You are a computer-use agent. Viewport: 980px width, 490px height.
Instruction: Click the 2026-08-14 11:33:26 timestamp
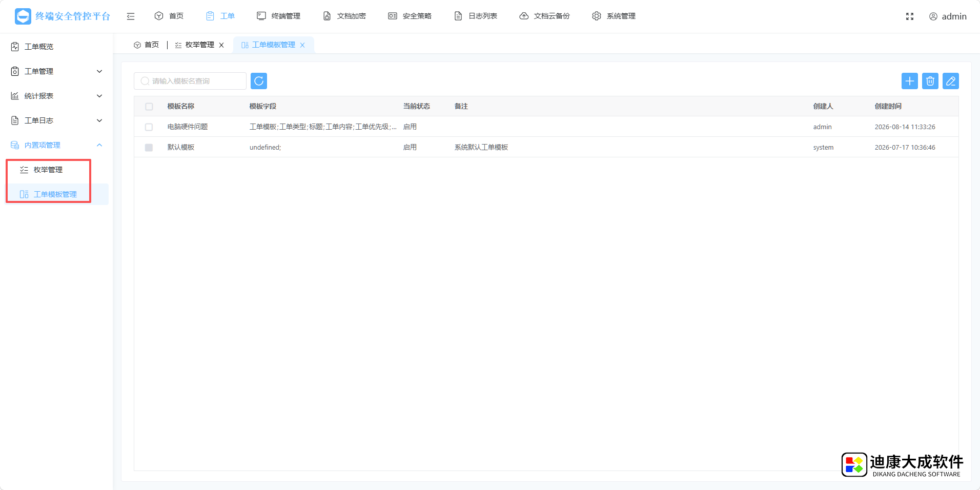[x=905, y=127]
